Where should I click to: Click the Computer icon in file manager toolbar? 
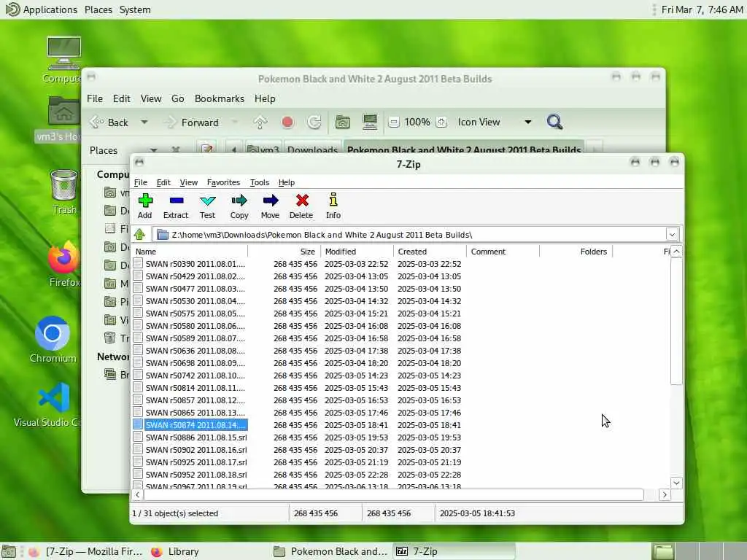[x=370, y=122]
